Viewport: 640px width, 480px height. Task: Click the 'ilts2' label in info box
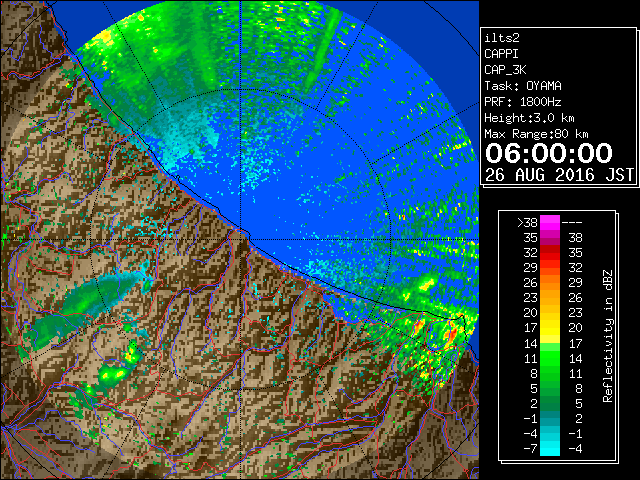pyautogui.click(x=502, y=38)
